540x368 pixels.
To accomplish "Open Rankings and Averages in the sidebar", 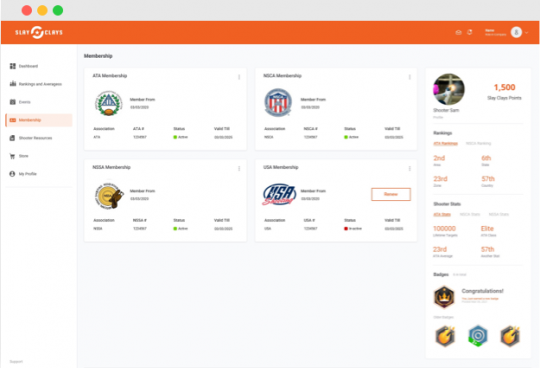I will [36, 84].
